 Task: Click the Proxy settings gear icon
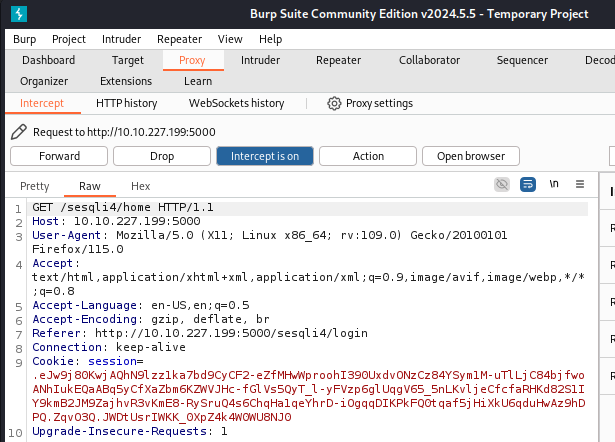pyautogui.click(x=334, y=104)
